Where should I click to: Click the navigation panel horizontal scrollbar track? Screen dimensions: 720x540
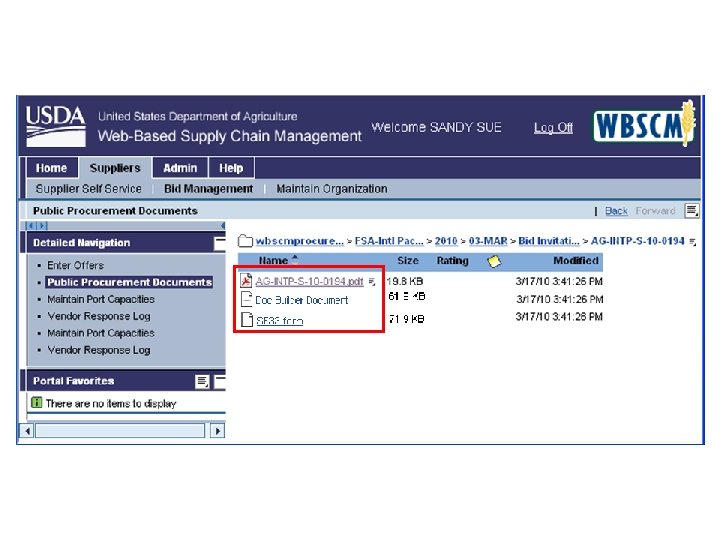120,431
